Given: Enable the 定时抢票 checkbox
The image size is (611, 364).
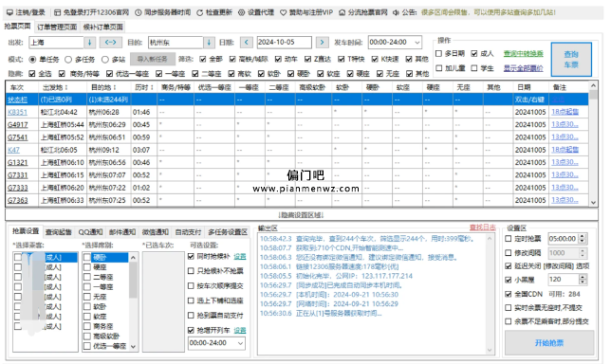Looking at the screenshot, I should click(x=509, y=239).
